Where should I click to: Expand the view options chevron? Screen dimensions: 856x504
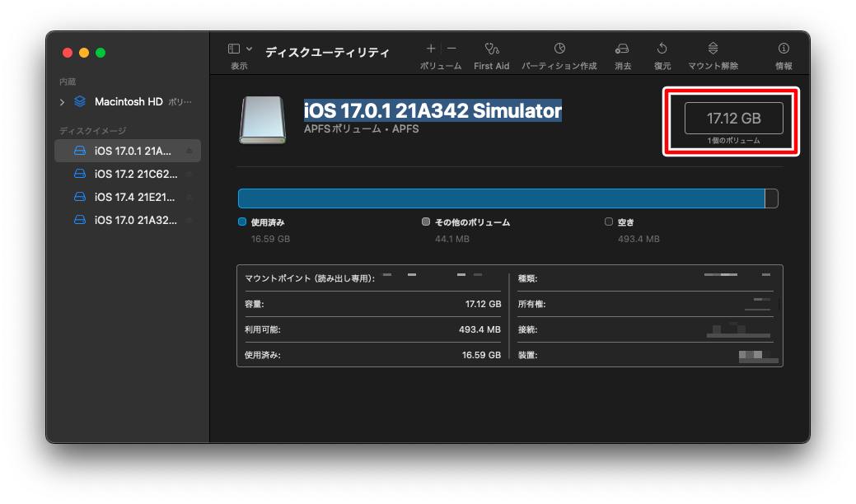pos(249,49)
